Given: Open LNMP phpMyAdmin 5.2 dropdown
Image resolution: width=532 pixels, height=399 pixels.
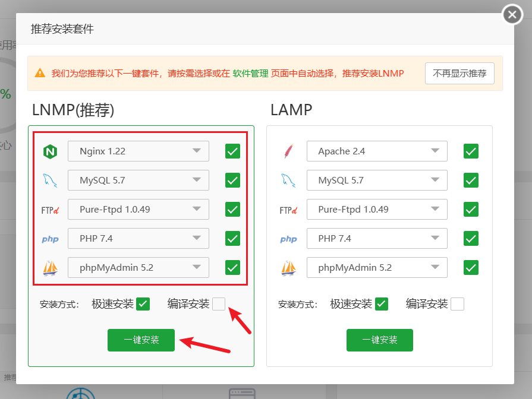Looking at the screenshot, I should coord(138,268).
